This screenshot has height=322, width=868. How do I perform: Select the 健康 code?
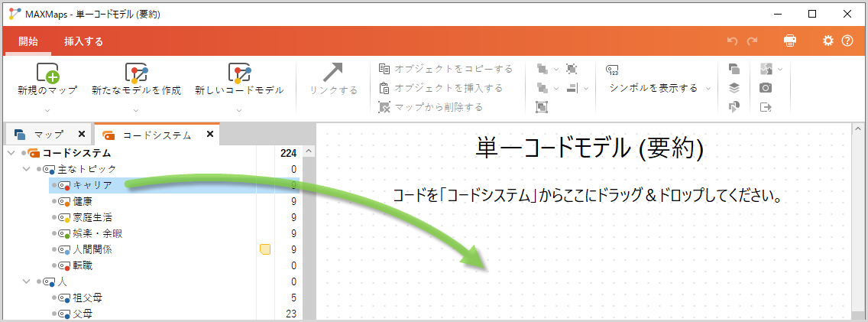point(83,201)
